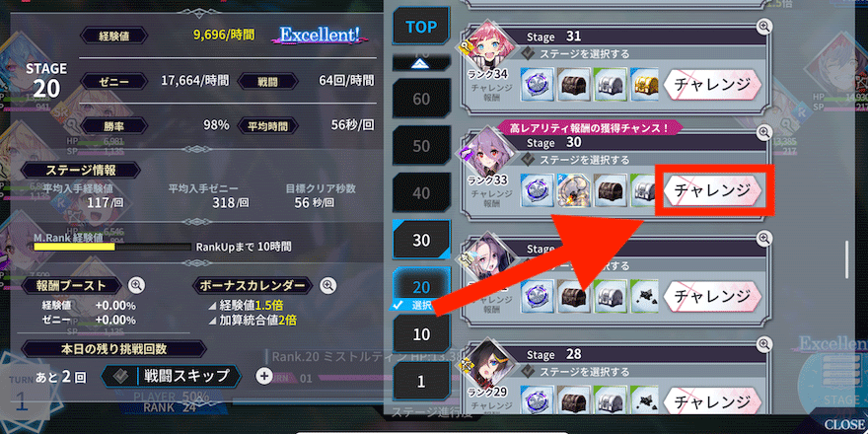
Task: Expand Stage 30 details with its magnifier icon
Action: [x=763, y=132]
